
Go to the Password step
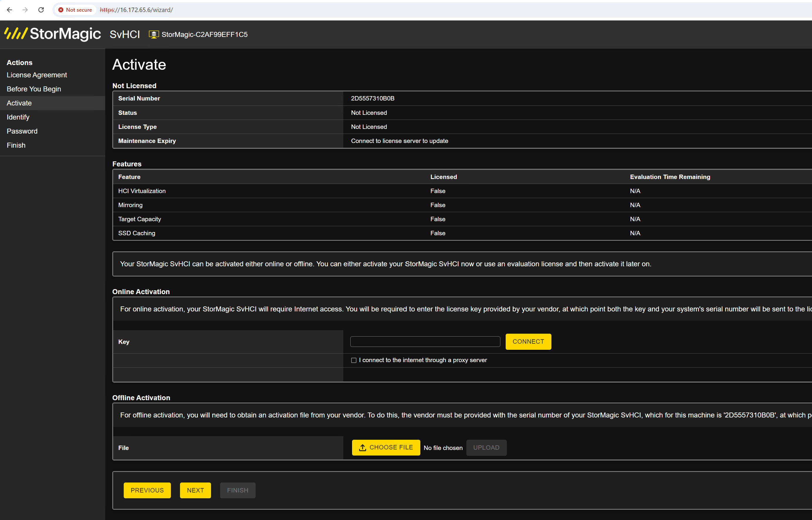click(x=22, y=131)
